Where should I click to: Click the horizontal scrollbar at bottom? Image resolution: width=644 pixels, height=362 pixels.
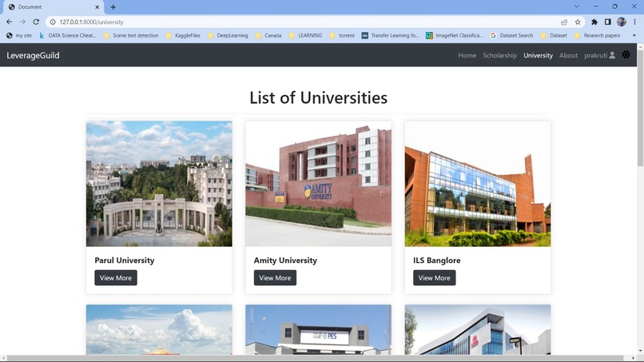click(316, 358)
